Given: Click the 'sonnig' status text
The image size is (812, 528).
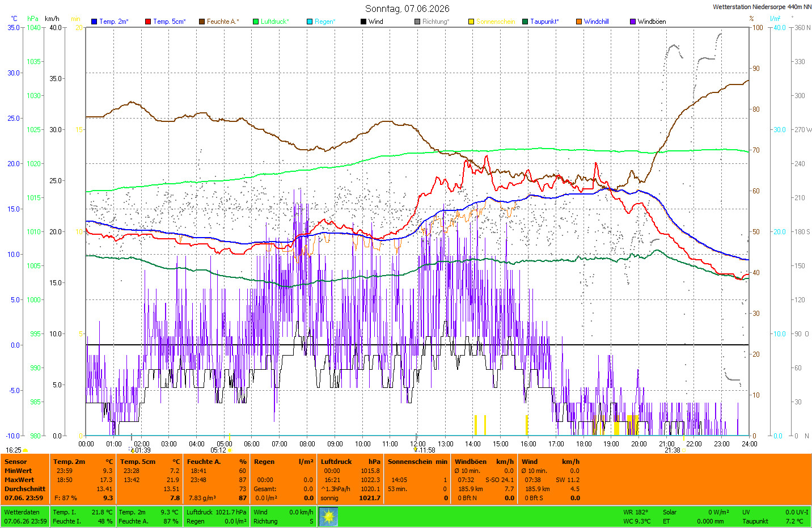Looking at the screenshot, I should pos(329,498).
